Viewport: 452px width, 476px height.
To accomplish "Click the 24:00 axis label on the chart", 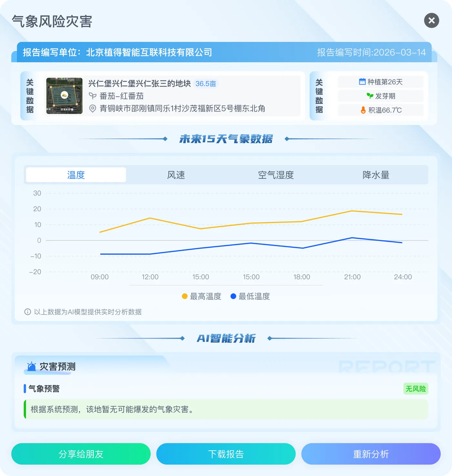I will click(x=403, y=277).
